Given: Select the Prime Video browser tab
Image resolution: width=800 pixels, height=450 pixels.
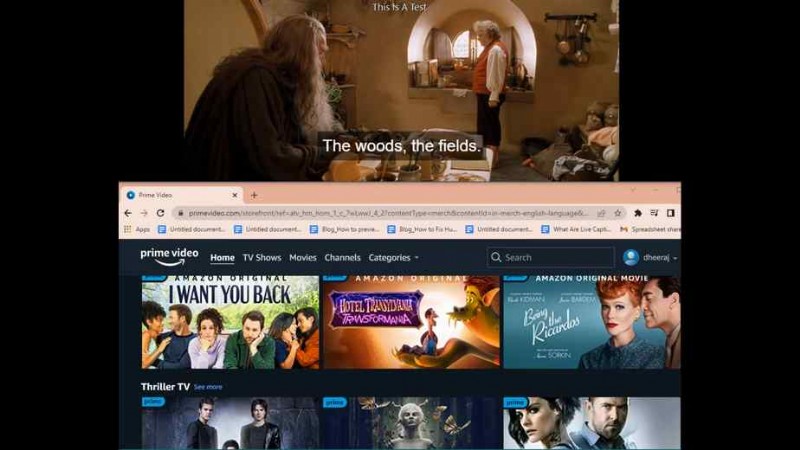Looking at the screenshot, I should coord(182,195).
